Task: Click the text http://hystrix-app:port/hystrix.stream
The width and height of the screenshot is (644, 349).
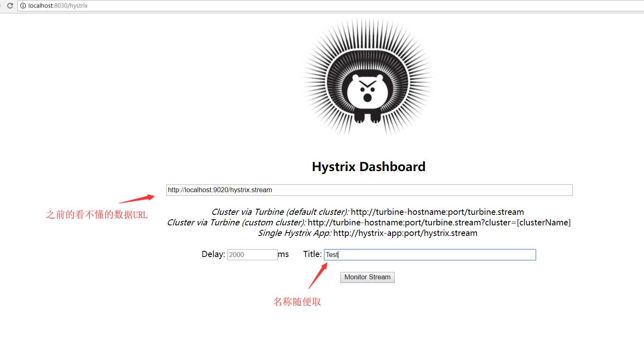Action: (x=405, y=233)
